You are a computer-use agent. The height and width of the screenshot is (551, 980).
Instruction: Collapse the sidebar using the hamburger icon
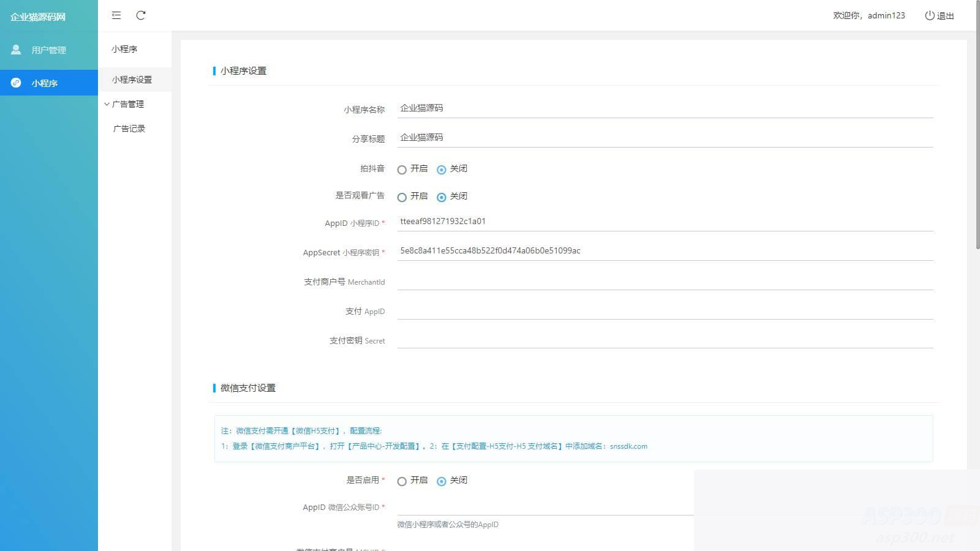[x=116, y=15]
